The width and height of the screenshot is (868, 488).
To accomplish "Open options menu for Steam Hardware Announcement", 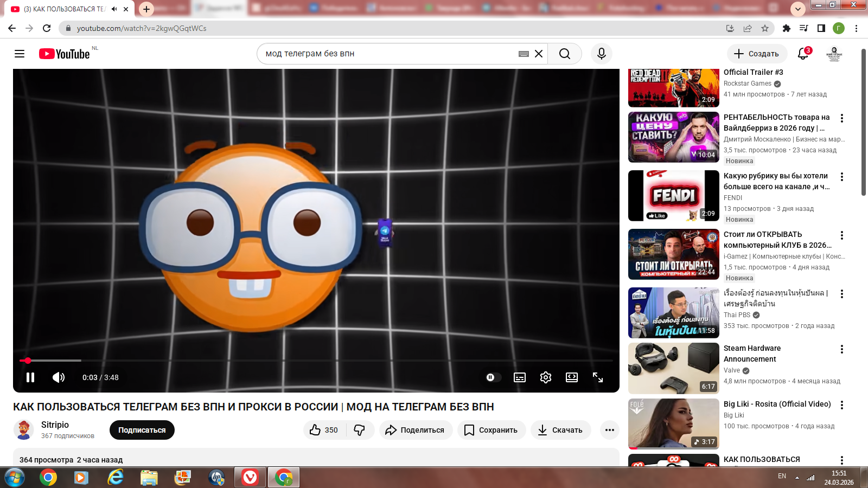I will coord(842,350).
